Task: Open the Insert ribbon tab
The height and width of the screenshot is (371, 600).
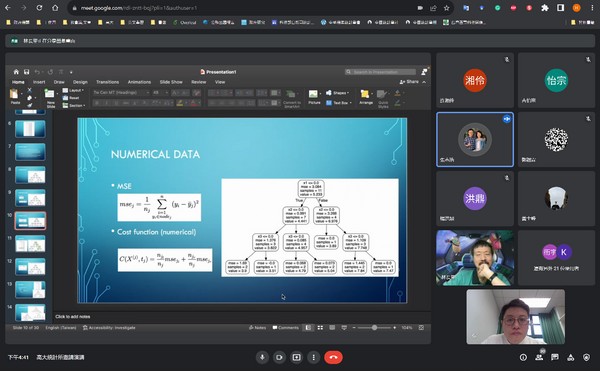Action: coord(39,82)
